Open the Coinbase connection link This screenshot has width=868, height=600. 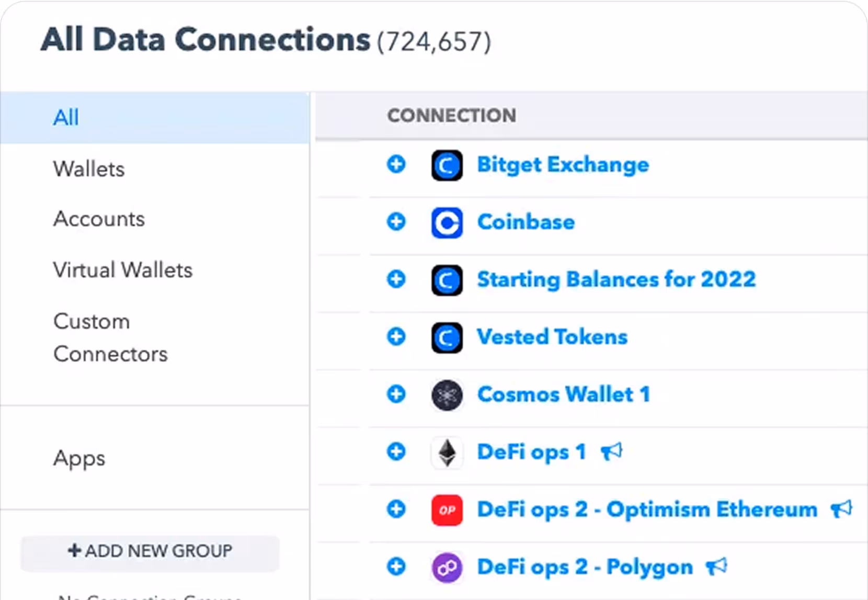click(526, 222)
